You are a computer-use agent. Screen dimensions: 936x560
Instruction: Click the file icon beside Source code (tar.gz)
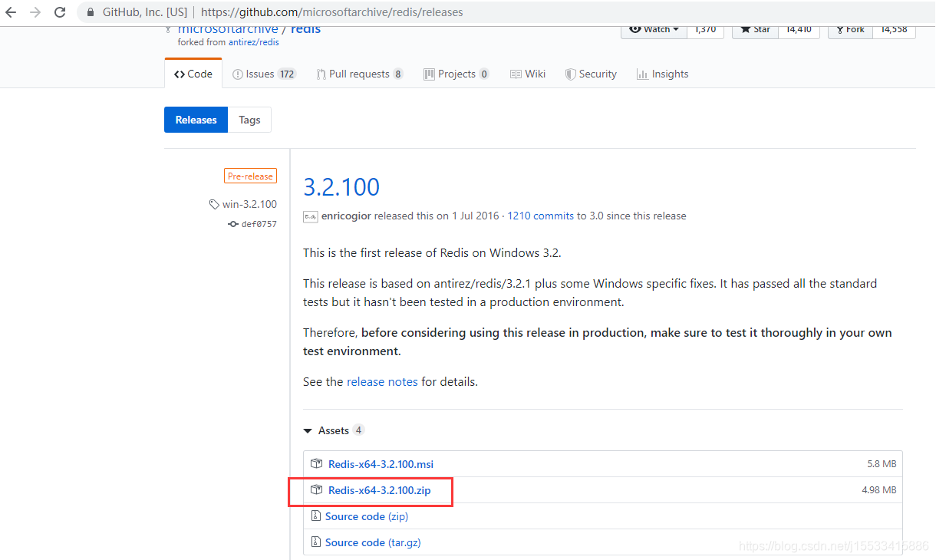[315, 542]
